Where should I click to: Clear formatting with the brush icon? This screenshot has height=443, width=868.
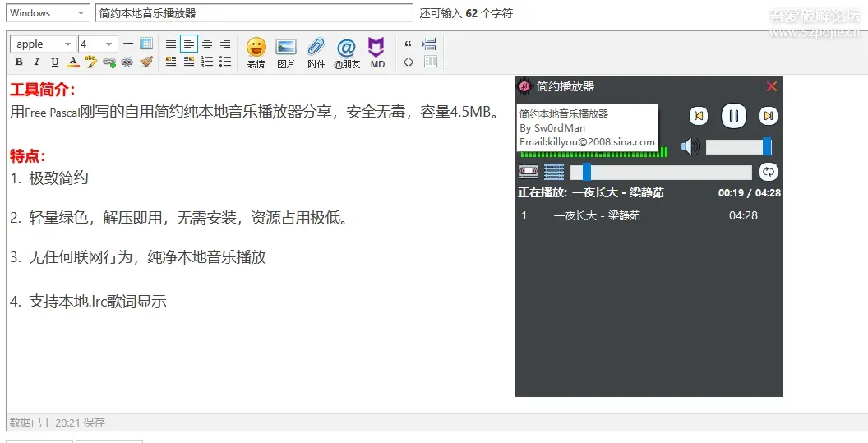(146, 62)
